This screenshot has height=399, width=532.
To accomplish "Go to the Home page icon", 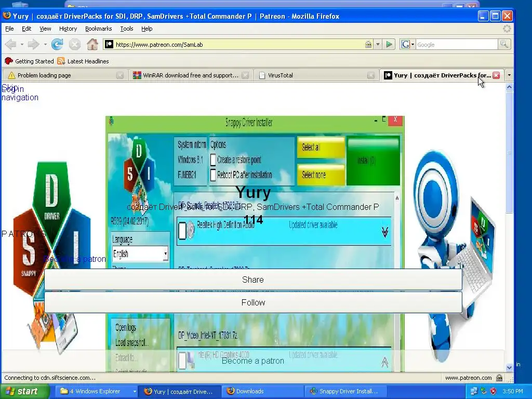I will point(92,45).
